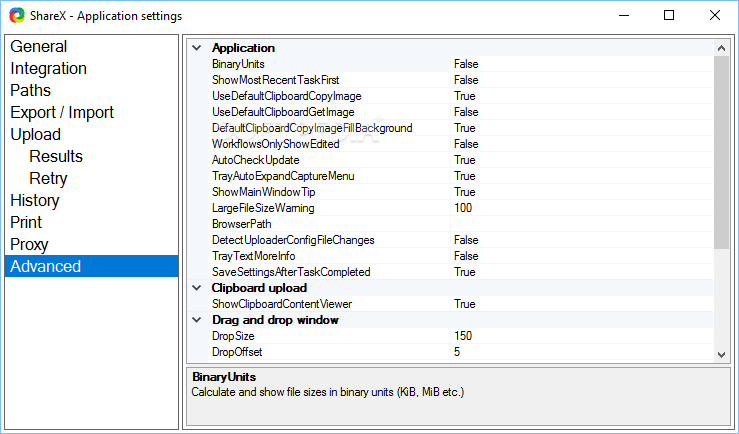Select the DropSize property

tap(233, 336)
